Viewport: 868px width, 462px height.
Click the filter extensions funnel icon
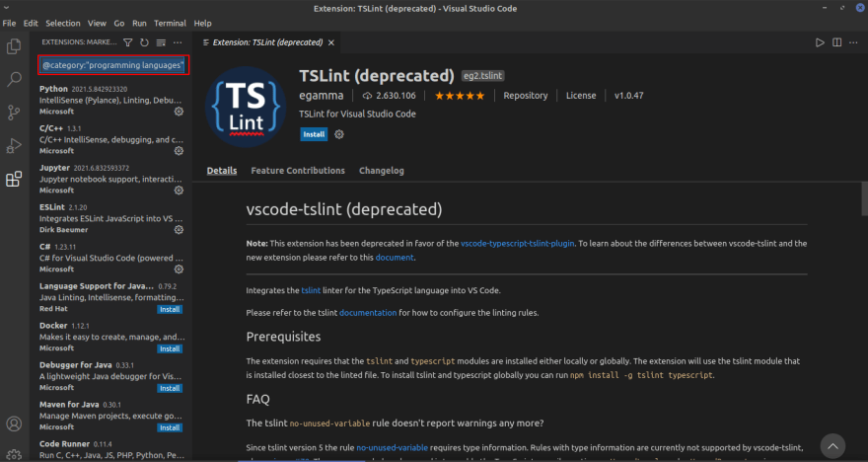(x=128, y=42)
